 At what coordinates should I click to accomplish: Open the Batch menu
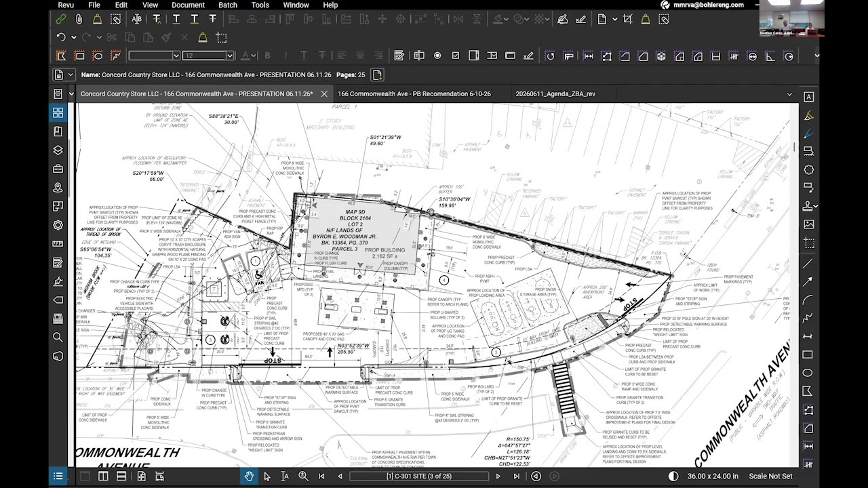228,5
